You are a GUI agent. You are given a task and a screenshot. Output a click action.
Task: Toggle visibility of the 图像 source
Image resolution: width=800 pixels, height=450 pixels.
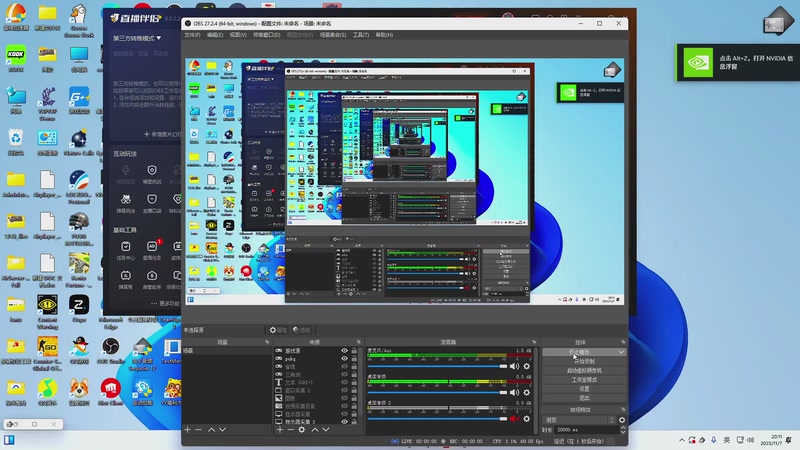tap(344, 398)
